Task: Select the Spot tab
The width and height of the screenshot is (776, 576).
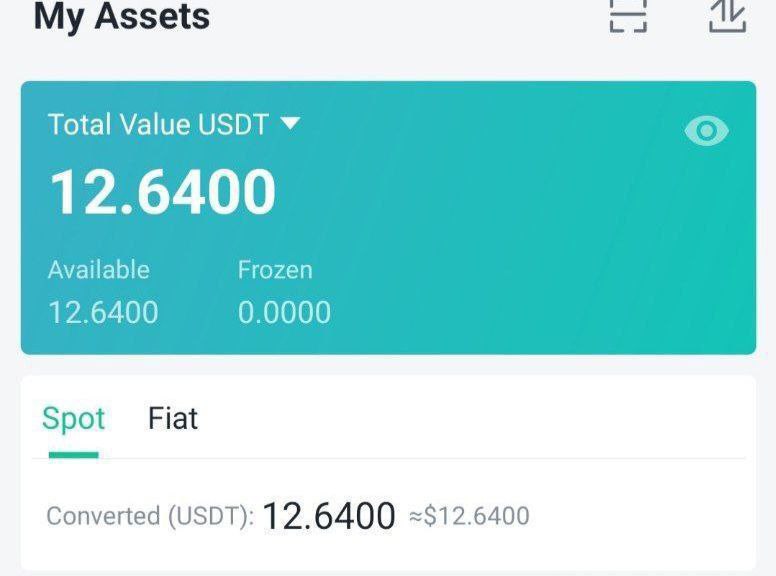Action: click(73, 418)
